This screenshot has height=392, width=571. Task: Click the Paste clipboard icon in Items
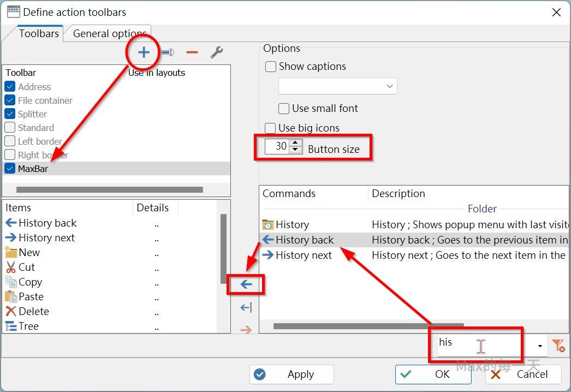pos(11,296)
